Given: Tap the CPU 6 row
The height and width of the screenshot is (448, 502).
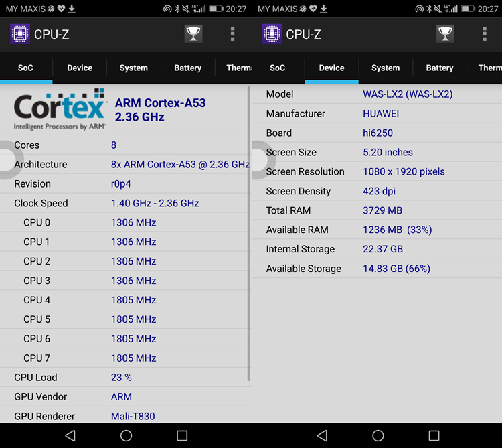Looking at the screenshot, I should 126,339.
